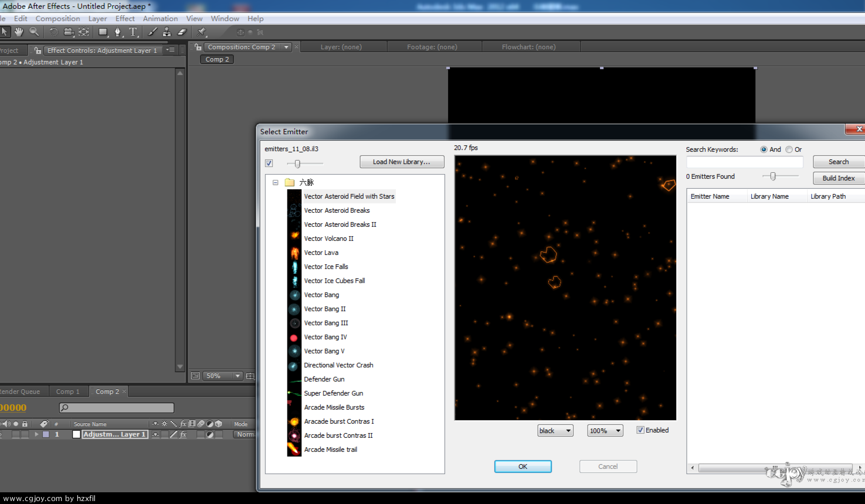This screenshot has width=865, height=504.
Task: Click the OK button
Action: (x=523, y=466)
